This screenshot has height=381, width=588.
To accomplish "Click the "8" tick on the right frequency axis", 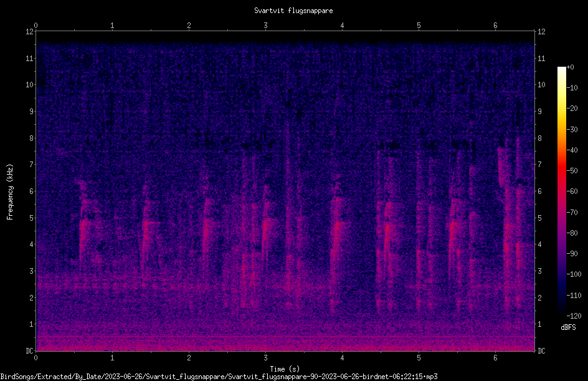I will coord(539,138).
